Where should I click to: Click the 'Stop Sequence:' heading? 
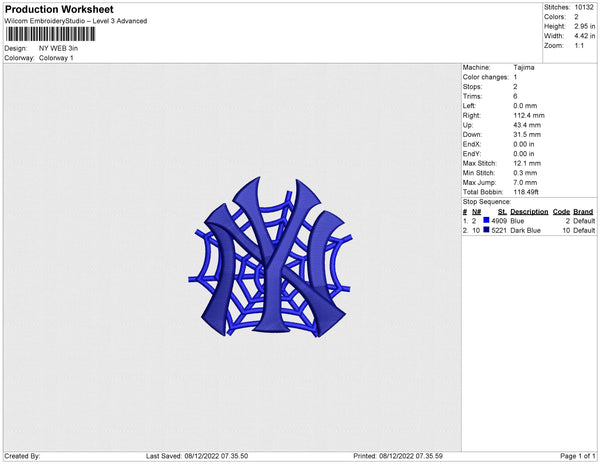(x=487, y=202)
